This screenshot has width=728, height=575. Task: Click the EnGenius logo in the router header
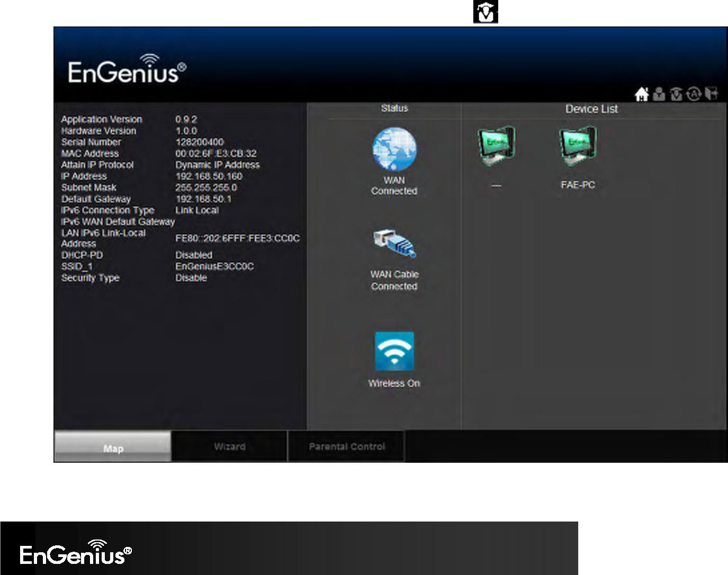127,69
